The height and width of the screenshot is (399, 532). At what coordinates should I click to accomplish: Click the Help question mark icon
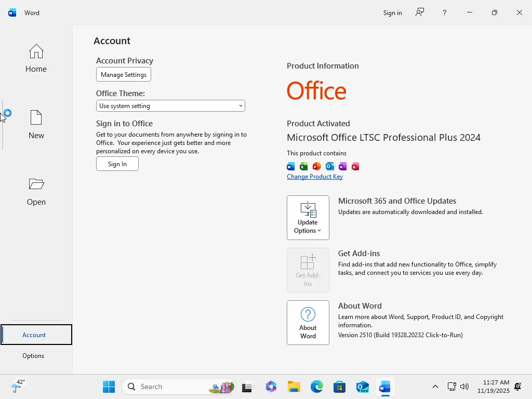tap(445, 13)
